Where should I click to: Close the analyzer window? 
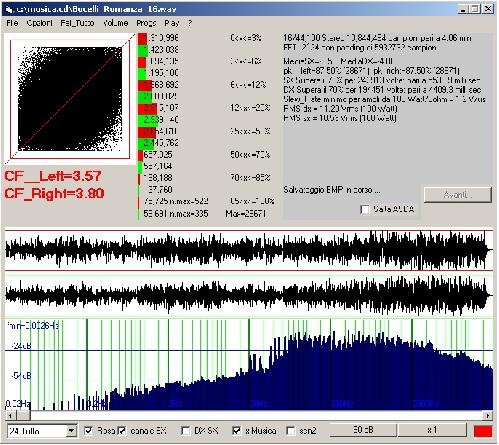click(x=488, y=9)
